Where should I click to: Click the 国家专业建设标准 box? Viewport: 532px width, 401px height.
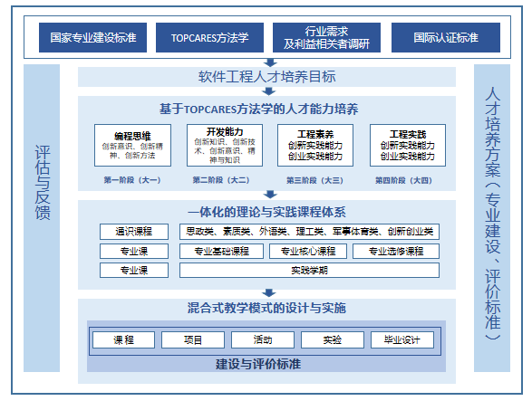pyautogui.click(x=92, y=37)
